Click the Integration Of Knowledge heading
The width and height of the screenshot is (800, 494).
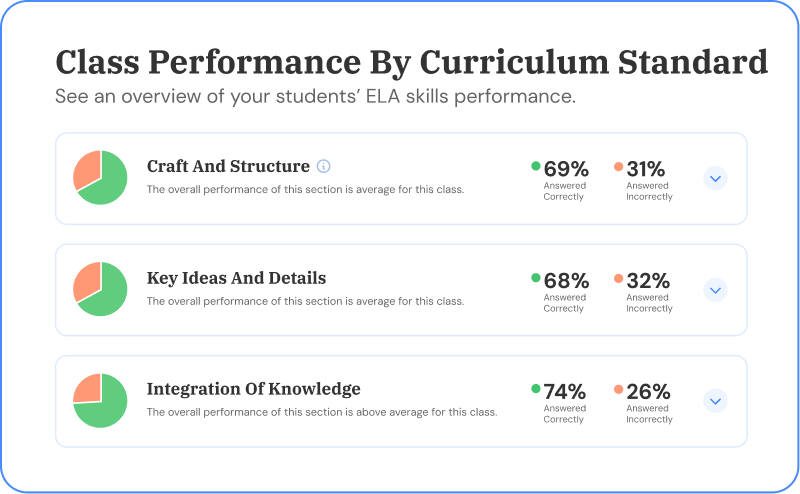coord(253,389)
